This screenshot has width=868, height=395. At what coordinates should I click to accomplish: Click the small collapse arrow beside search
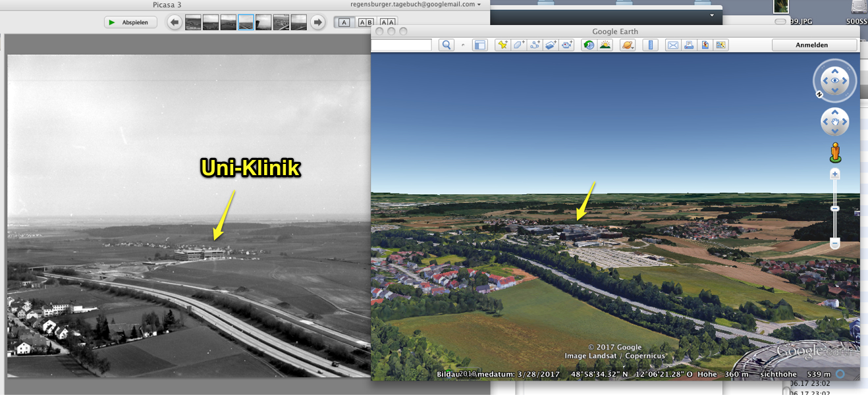[x=462, y=45]
